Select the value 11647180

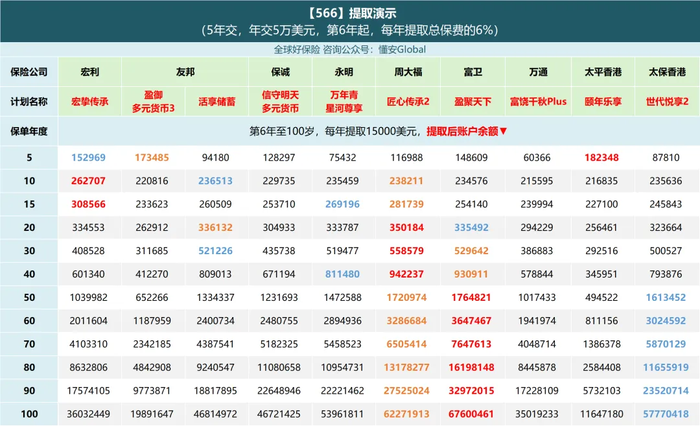(601, 414)
